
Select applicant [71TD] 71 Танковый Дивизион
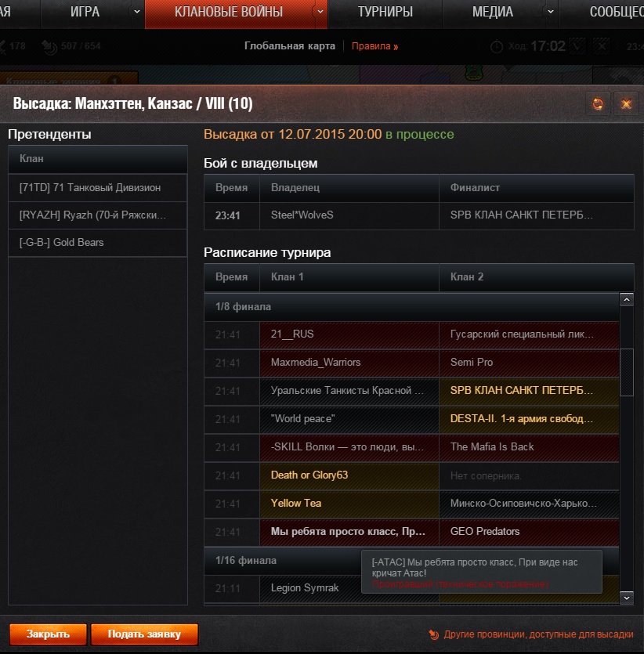click(x=98, y=188)
